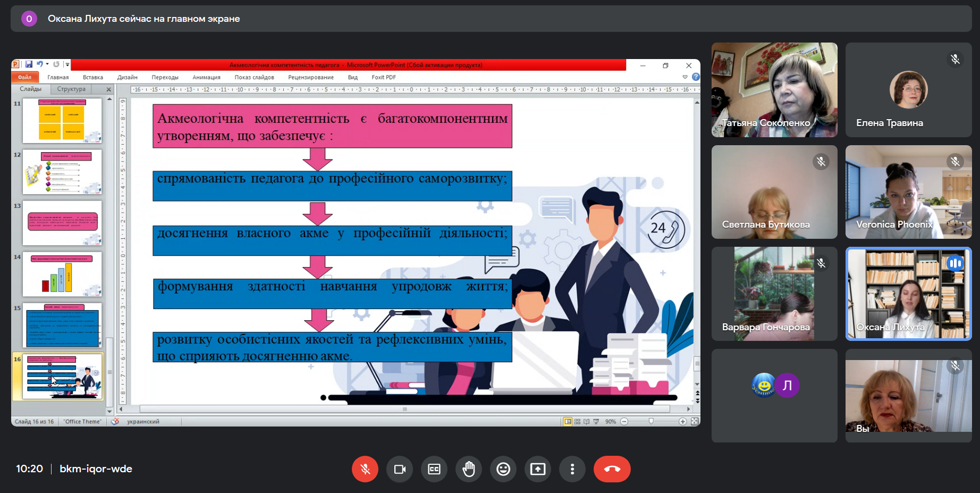
Task: Unmute the microphone in the call bar
Action: coord(365,469)
